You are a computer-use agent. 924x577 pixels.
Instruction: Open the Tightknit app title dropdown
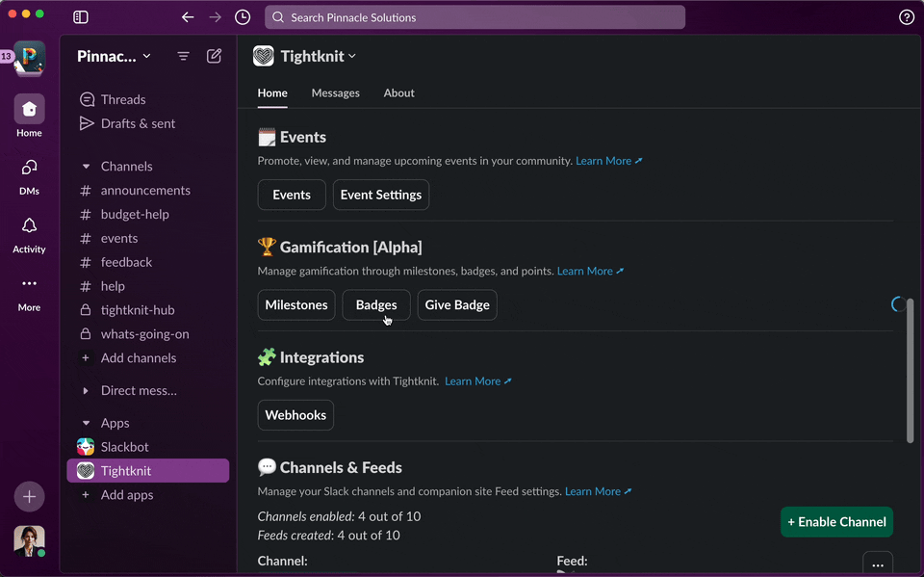click(x=319, y=56)
